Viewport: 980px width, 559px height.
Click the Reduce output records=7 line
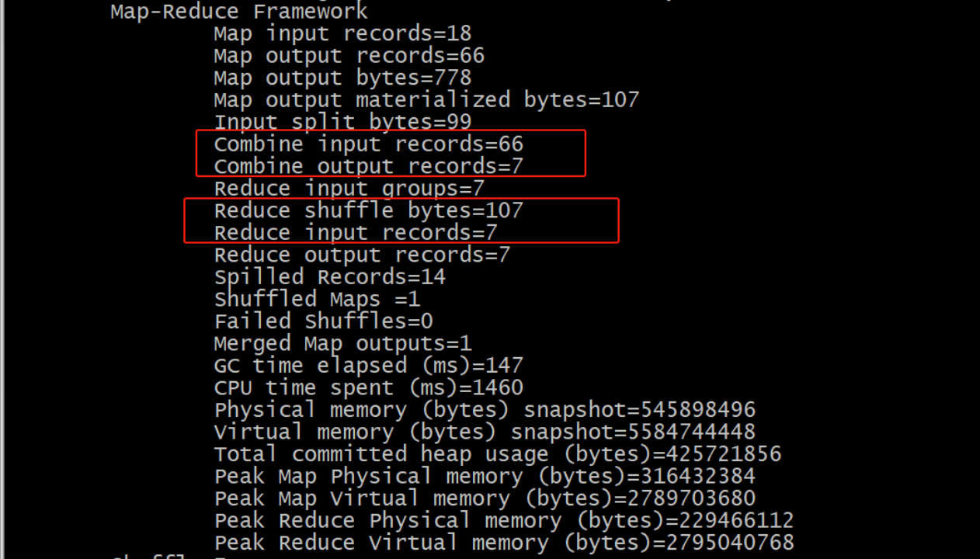tap(362, 255)
